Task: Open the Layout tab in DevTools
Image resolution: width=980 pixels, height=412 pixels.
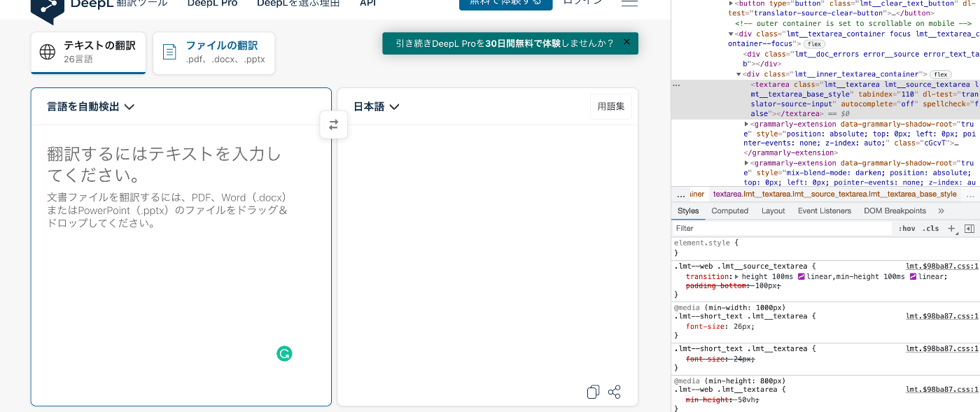Action: point(773,211)
